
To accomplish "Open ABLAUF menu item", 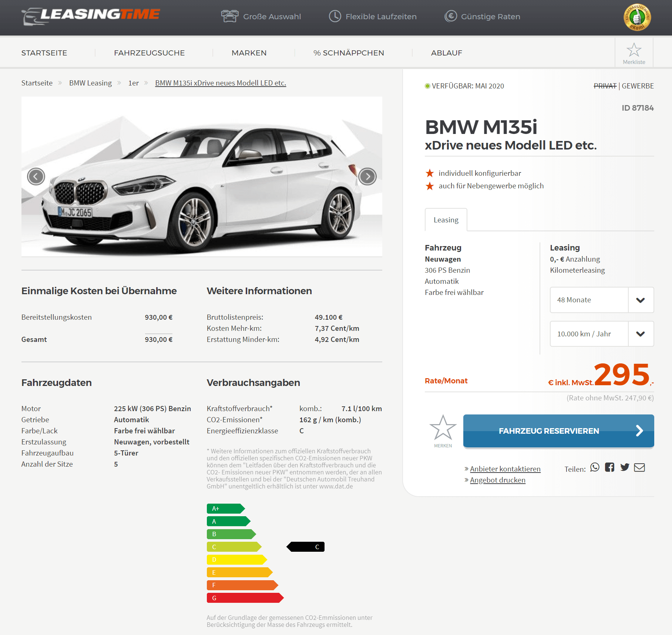I will [447, 53].
